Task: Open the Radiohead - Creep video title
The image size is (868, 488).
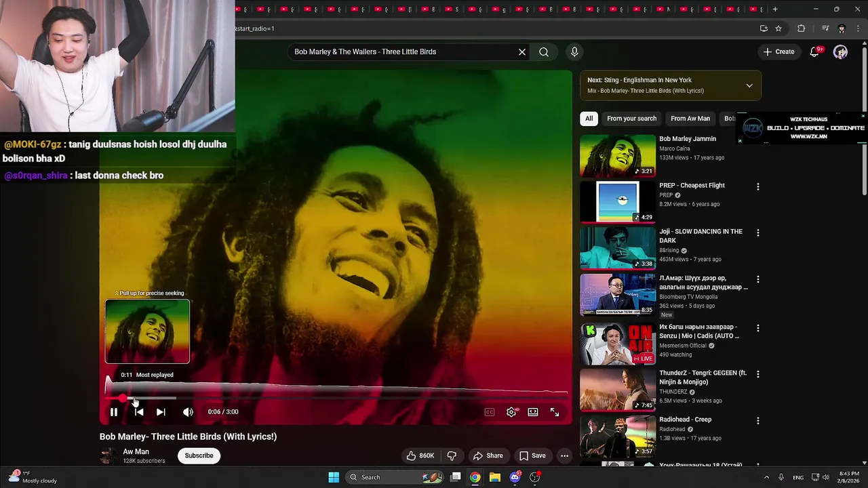Action: 685,420
